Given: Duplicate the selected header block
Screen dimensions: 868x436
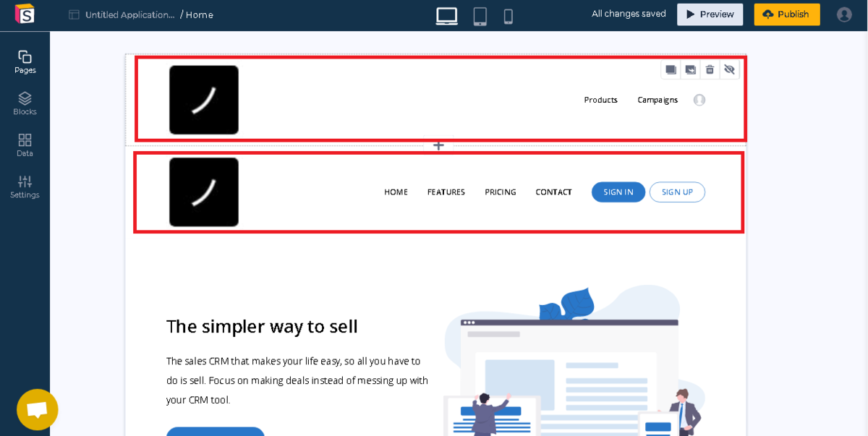Looking at the screenshot, I should click(671, 69).
